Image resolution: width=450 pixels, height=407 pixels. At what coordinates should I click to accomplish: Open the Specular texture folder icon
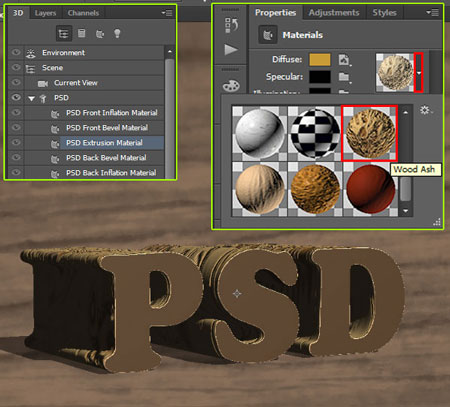pos(344,77)
